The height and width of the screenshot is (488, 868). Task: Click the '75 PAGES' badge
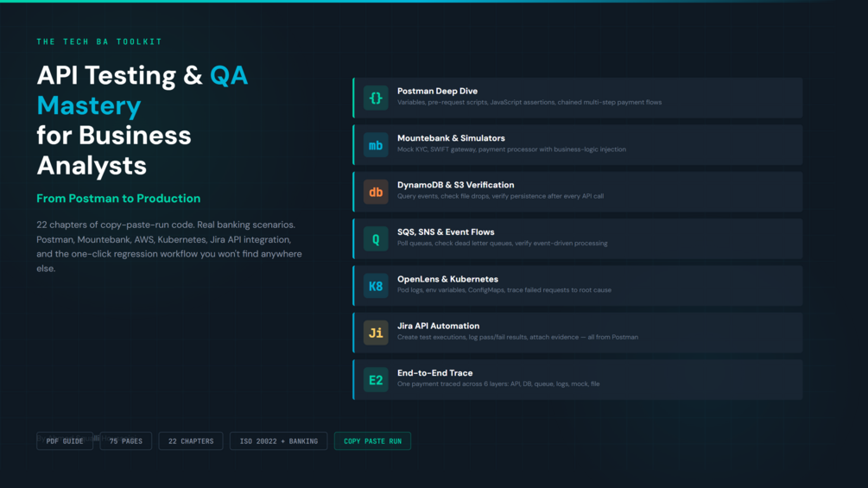coord(125,441)
